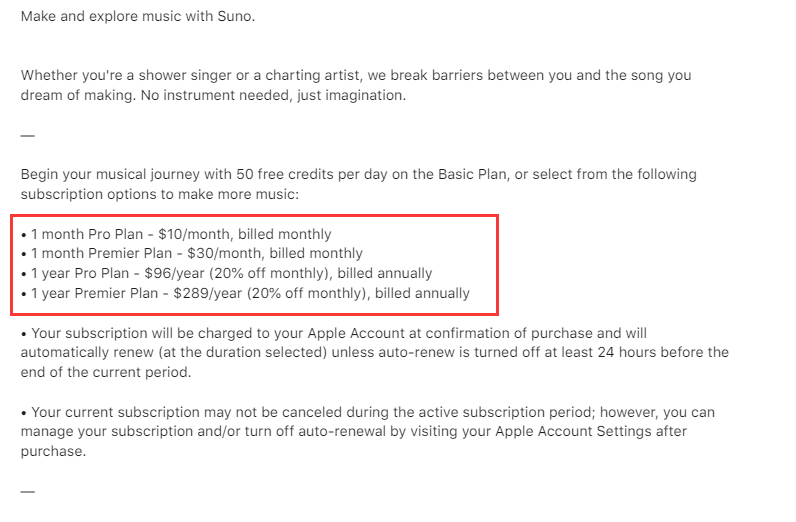The image size is (796, 522).
Task: Click the dash separator below the last paragraph
Action: (x=28, y=492)
